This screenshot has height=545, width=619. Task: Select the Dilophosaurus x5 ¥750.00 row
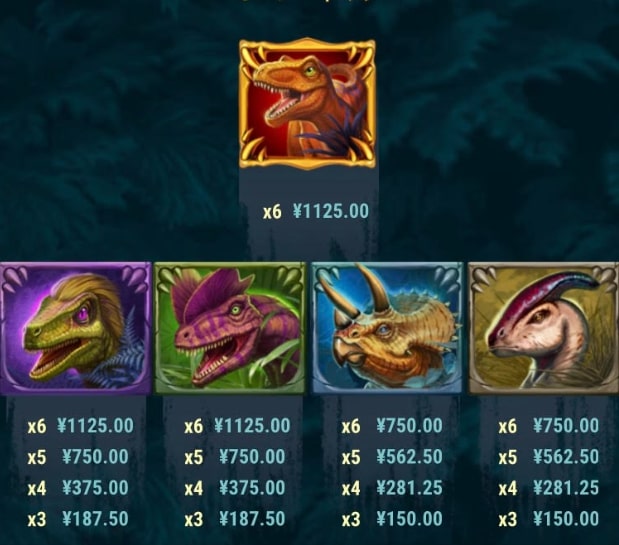click(235, 457)
